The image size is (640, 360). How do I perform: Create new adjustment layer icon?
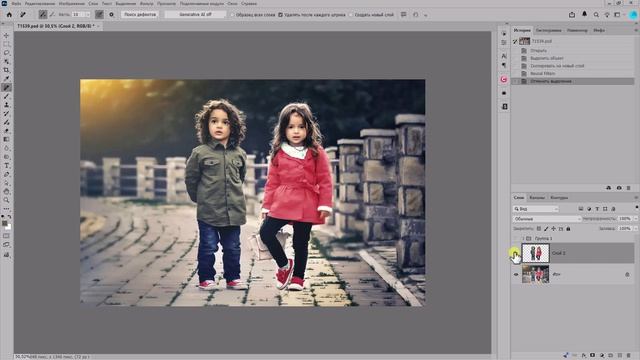pyautogui.click(x=602, y=356)
